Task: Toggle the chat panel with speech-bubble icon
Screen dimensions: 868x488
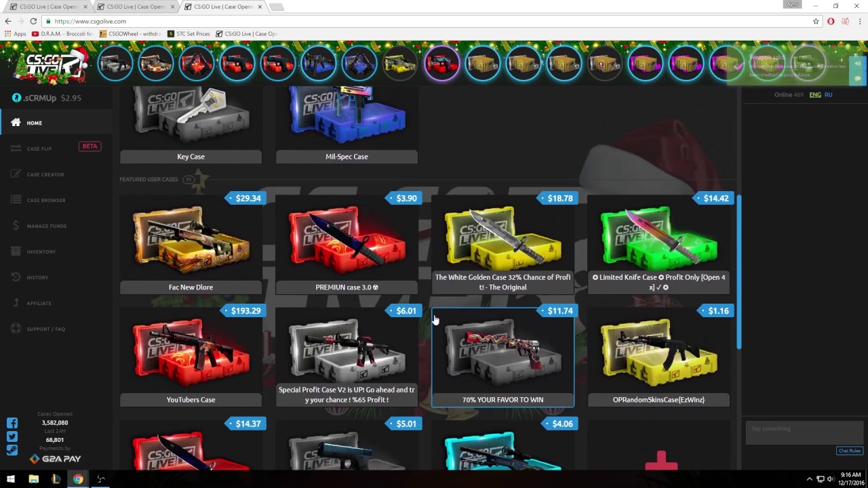Action: click(x=858, y=79)
